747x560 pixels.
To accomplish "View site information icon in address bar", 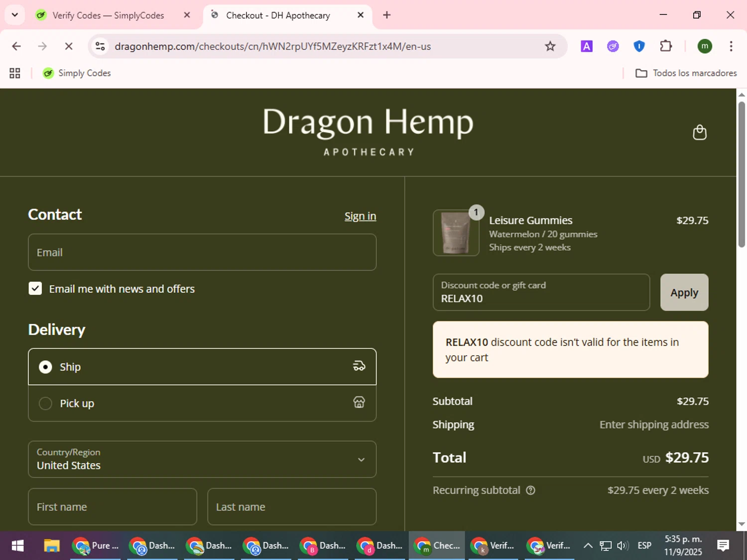I will pyautogui.click(x=100, y=46).
